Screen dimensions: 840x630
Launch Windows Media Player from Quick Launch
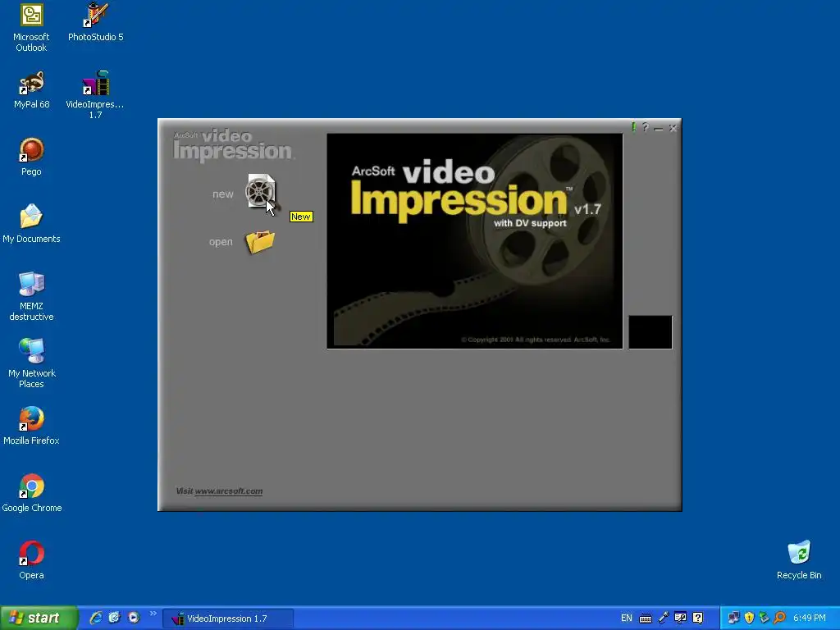134,618
